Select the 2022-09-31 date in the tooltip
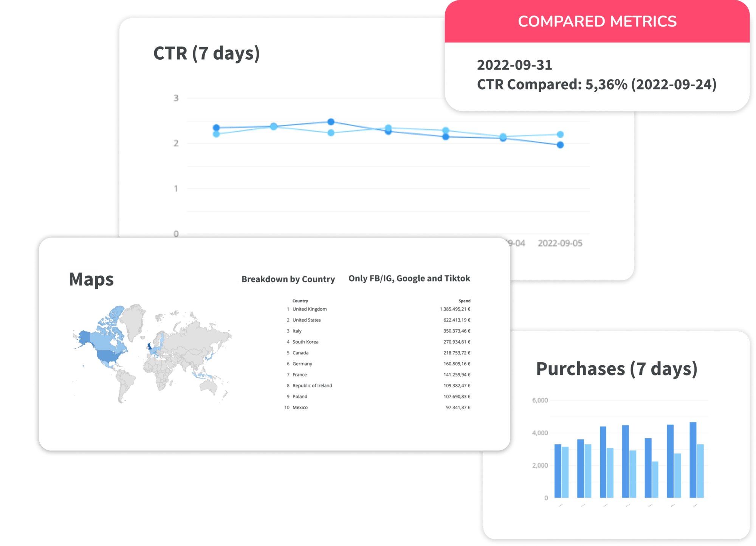756x546 pixels. pos(514,65)
